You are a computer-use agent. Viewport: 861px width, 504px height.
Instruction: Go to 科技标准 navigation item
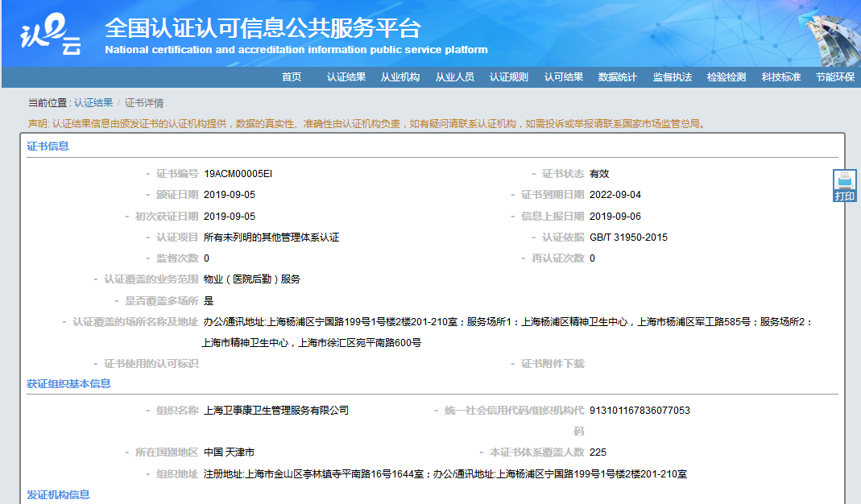tap(781, 77)
